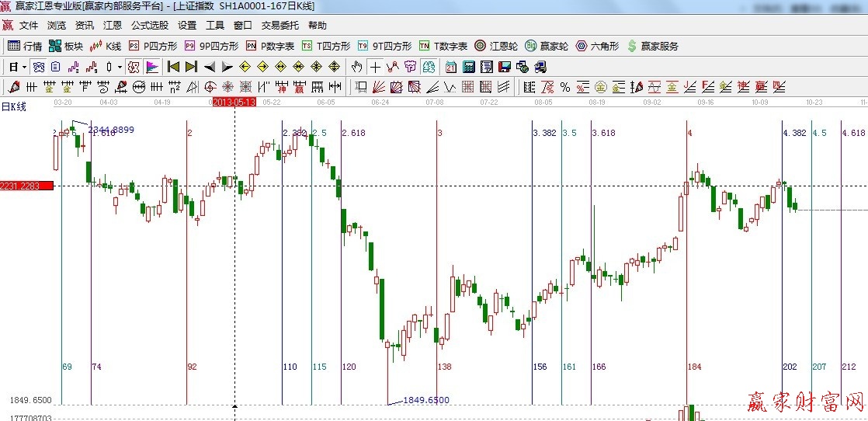The width and height of the screenshot is (868, 421).
Task: Open the 公式选股 menu
Action: pyautogui.click(x=148, y=26)
